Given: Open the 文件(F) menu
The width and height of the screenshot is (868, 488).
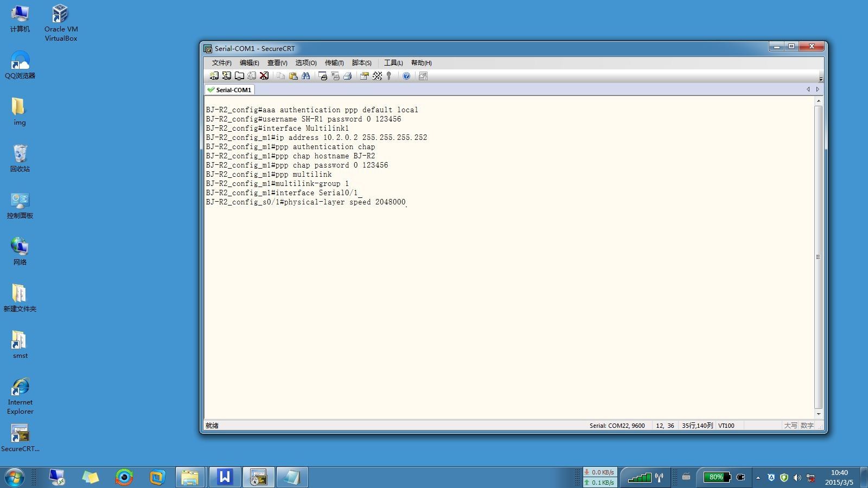Looking at the screenshot, I should point(221,63).
